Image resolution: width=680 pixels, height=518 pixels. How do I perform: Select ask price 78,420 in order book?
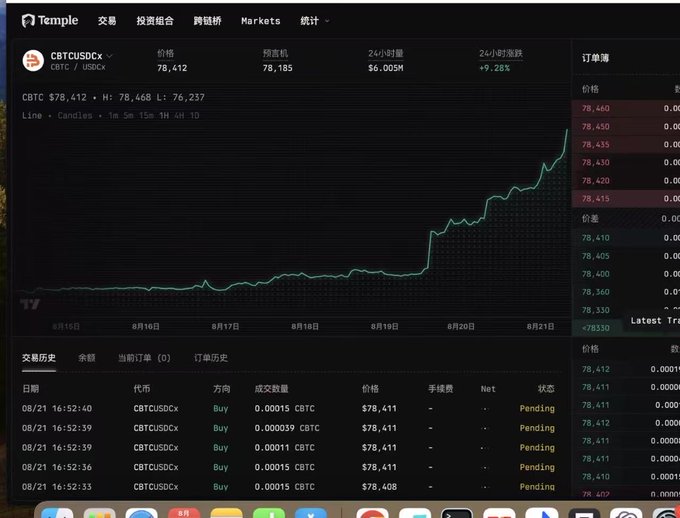[595, 180]
